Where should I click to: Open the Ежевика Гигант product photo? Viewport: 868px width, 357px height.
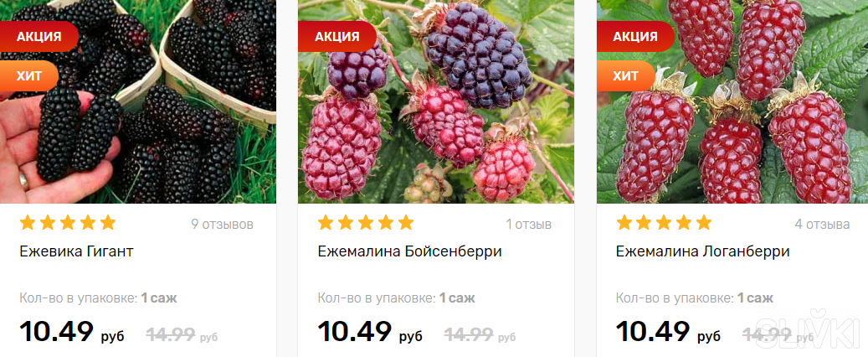[138, 101]
